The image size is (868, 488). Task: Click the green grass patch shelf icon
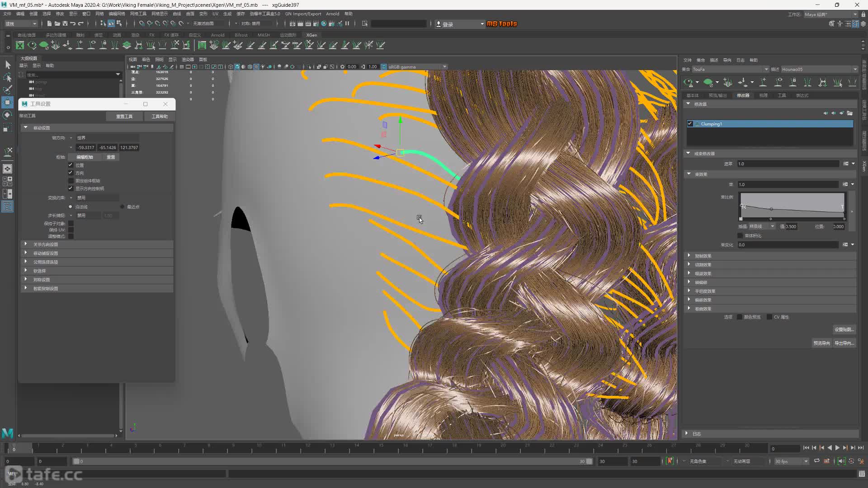click(x=202, y=45)
